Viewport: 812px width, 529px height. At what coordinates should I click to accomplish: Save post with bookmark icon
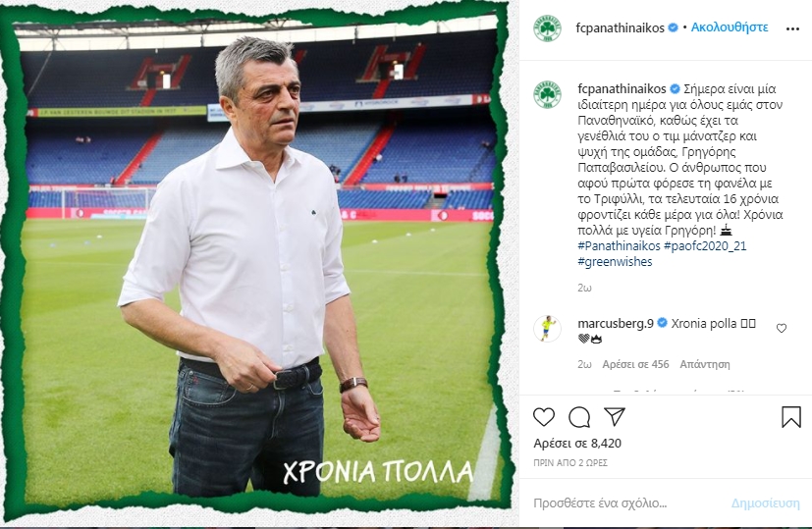[x=790, y=417]
